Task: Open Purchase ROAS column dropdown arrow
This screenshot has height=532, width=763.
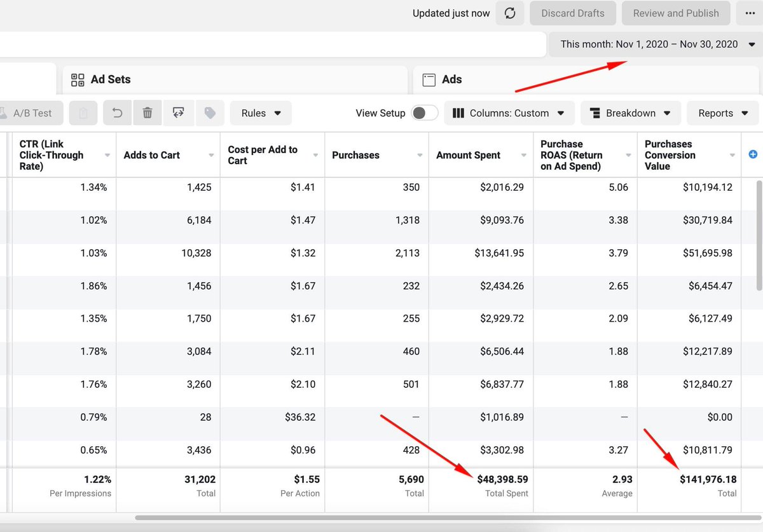Action: [x=628, y=155]
